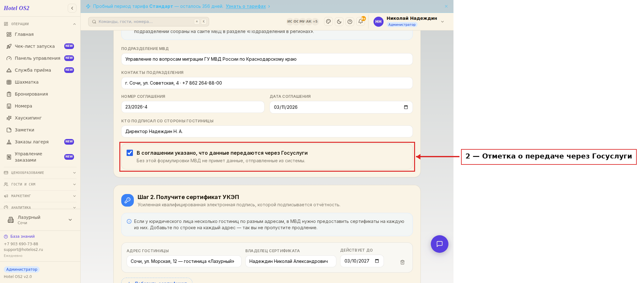Viewport: 644px width, 283px height.
Task: Click the dollar icon of Управление заказами
Action: pyautogui.click(x=9, y=157)
